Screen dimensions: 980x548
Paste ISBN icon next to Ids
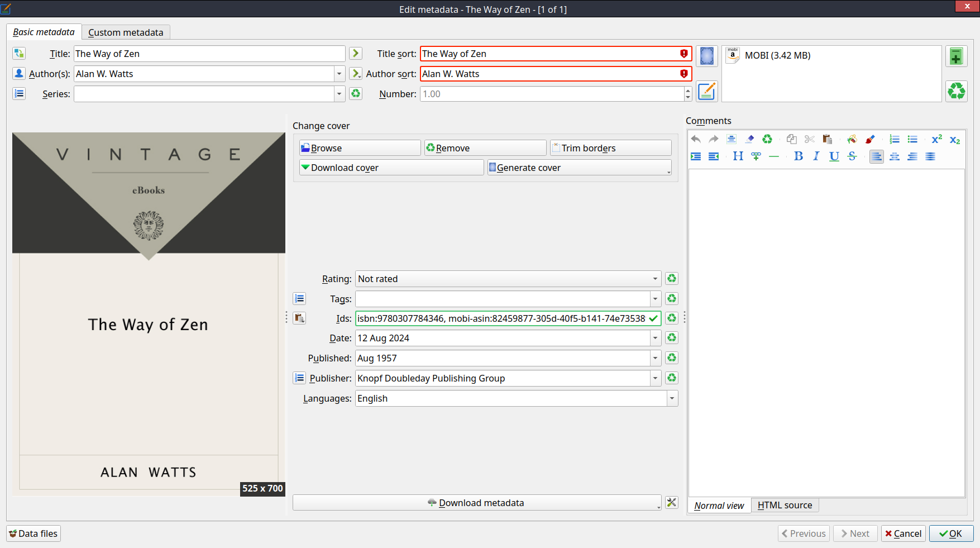(299, 318)
